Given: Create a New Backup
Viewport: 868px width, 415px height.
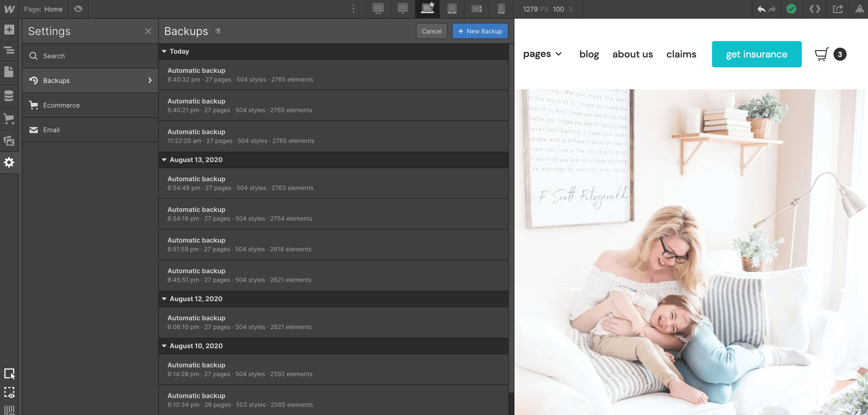Looking at the screenshot, I should [x=480, y=31].
